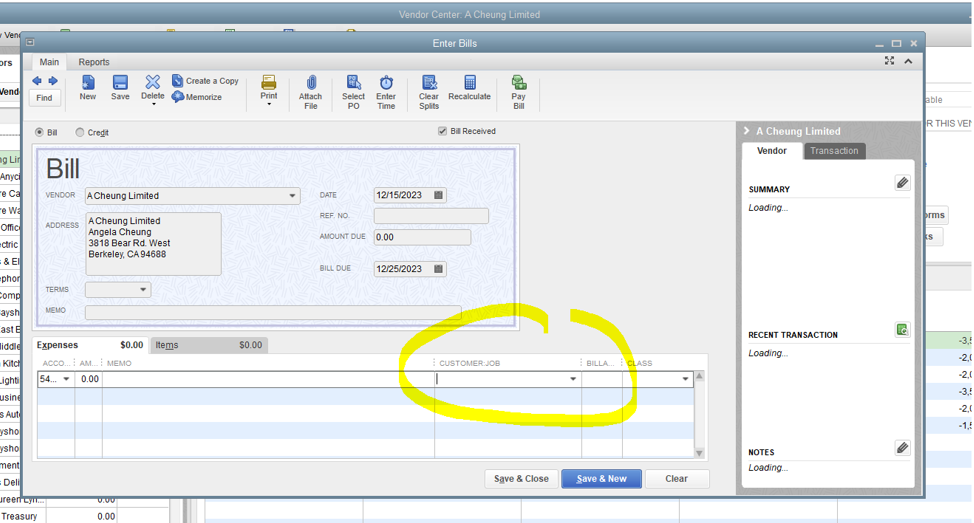Click the expense Memo column header

(x=119, y=363)
